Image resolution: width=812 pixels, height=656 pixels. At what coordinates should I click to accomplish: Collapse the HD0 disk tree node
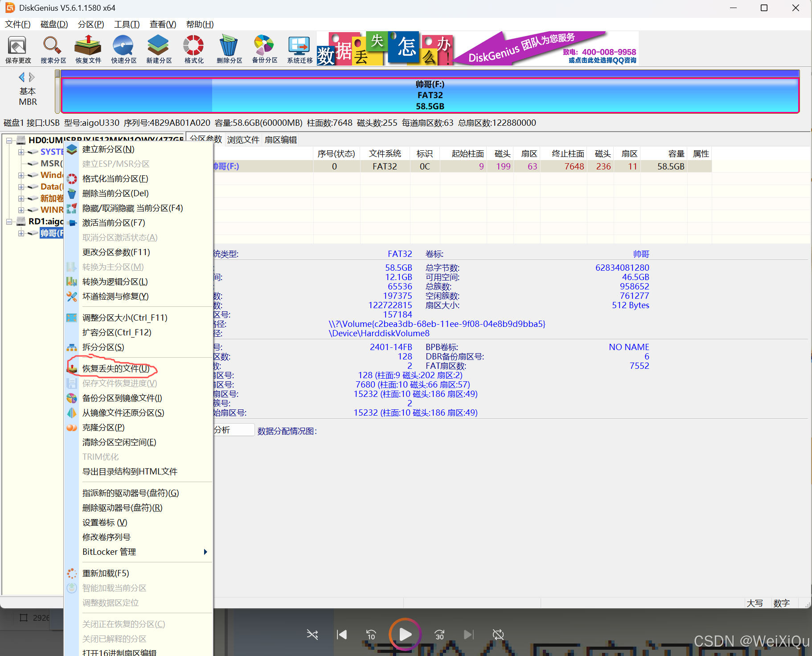(9, 140)
